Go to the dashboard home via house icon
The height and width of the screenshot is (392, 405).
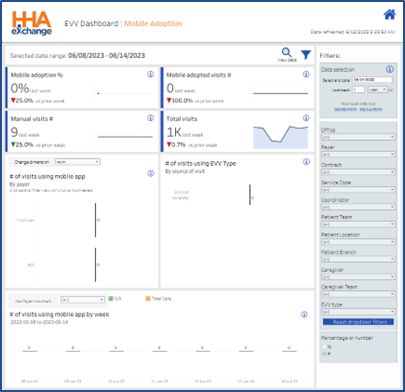pyautogui.click(x=389, y=15)
